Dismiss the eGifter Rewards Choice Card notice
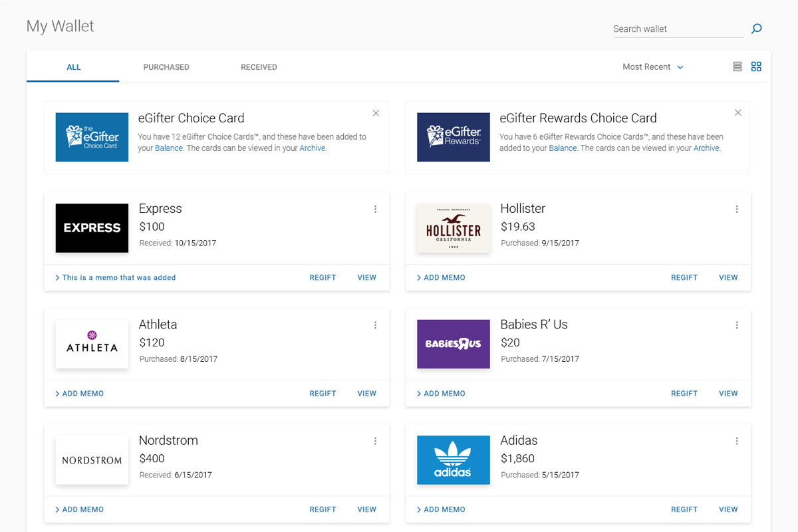The image size is (798, 532). pyautogui.click(x=737, y=113)
